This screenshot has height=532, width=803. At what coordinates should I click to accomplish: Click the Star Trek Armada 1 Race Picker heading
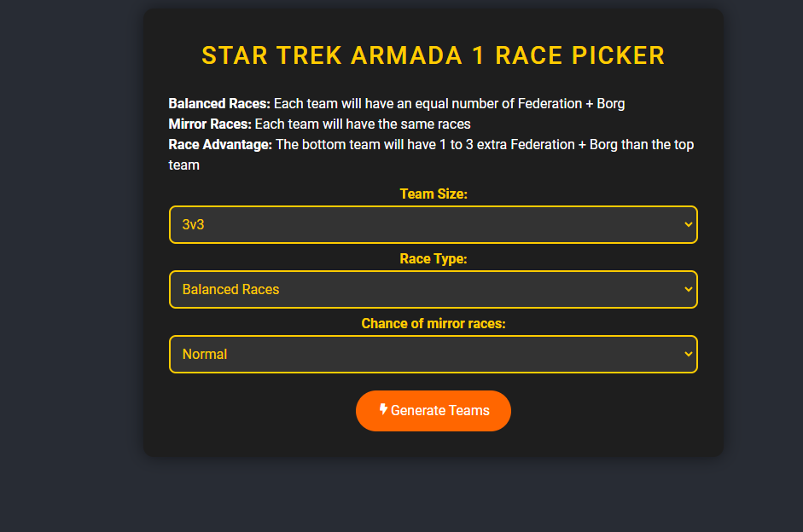coord(434,55)
